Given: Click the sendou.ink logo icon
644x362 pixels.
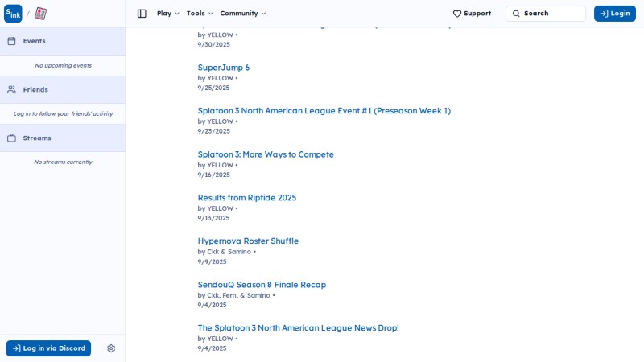Looking at the screenshot, I should (x=13, y=14).
